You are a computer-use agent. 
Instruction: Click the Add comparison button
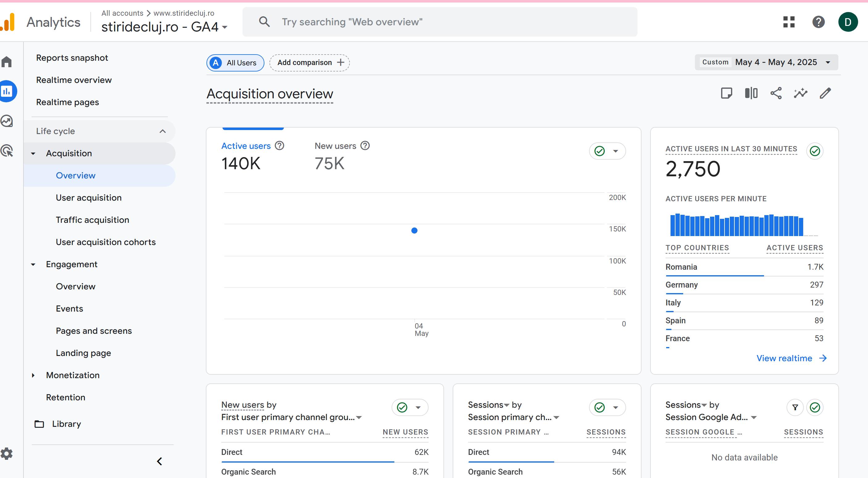coord(309,63)
